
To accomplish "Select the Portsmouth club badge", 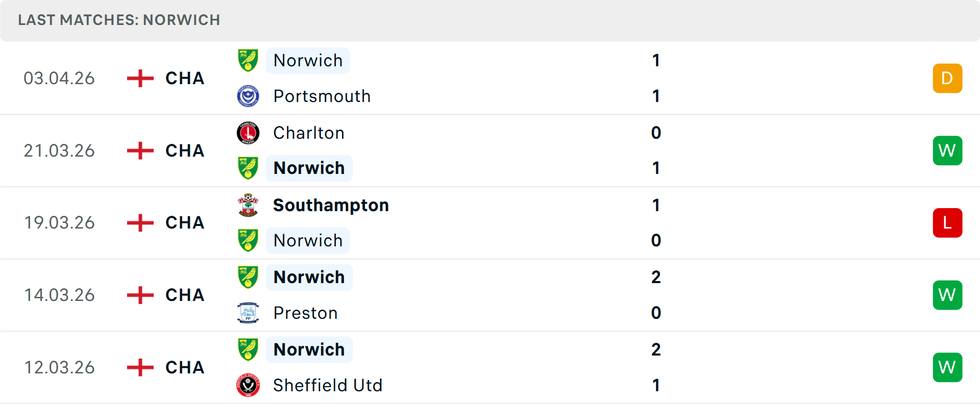I will [x=248, y=96].
